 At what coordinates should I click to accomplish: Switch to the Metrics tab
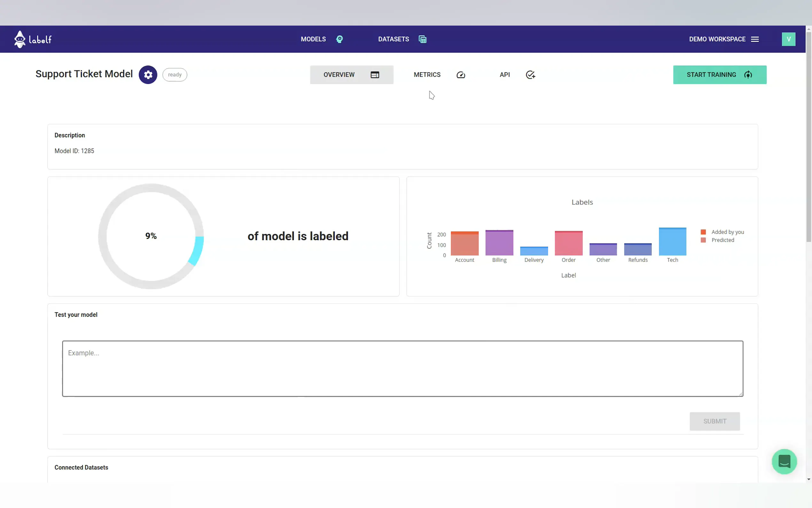coord(427,75)
